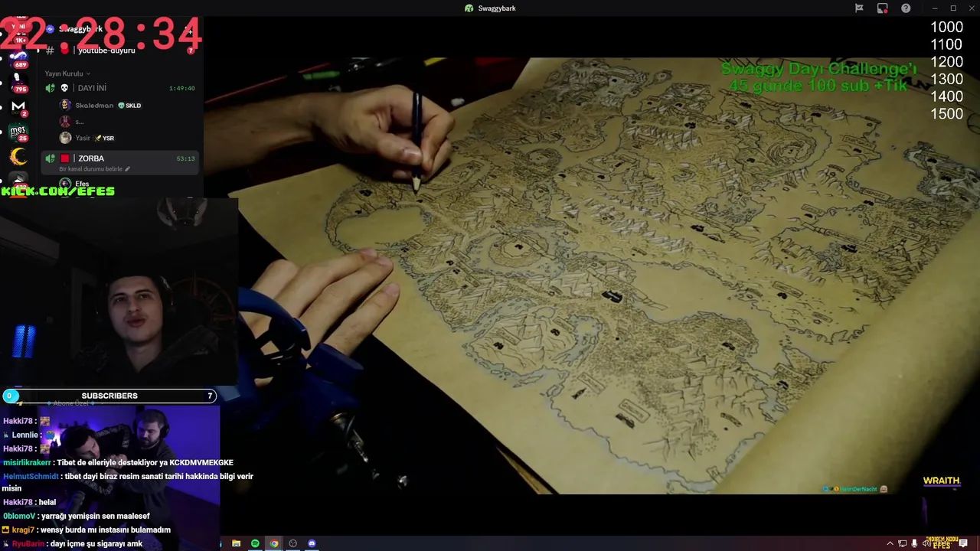This screenshot has height=551, width=980.
Task: Open the mer server with badge 25
Action: point(18,132)
